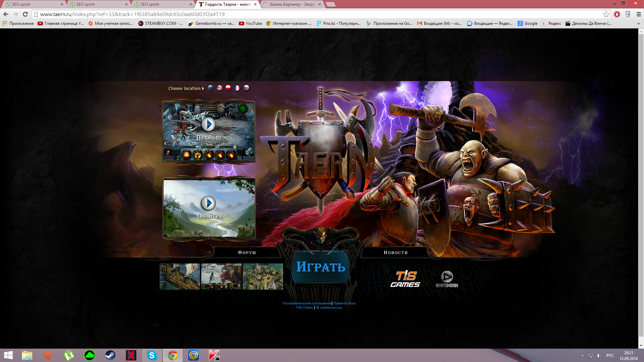Image resolution: width=644 pixels, height=362 pixels.
Task: Open File Explorer from the taskbar
Action: click(x=27, y=355)
